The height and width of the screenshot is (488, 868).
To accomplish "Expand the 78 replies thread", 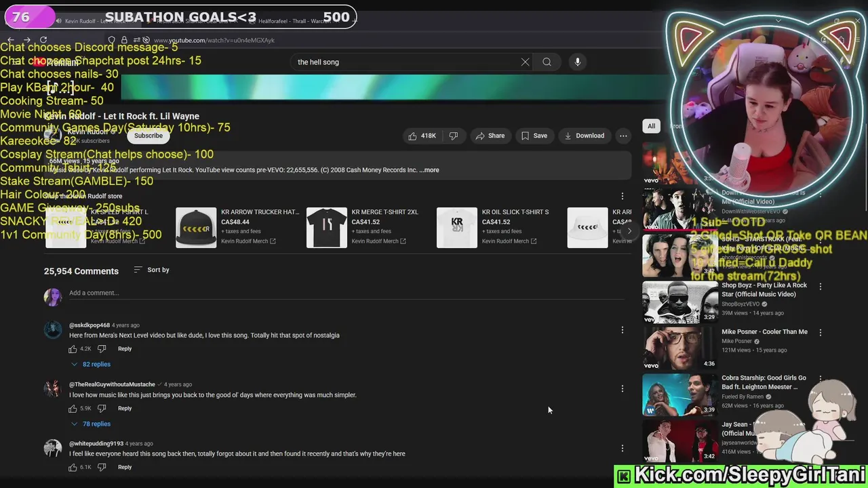I will tap(90, 424).
